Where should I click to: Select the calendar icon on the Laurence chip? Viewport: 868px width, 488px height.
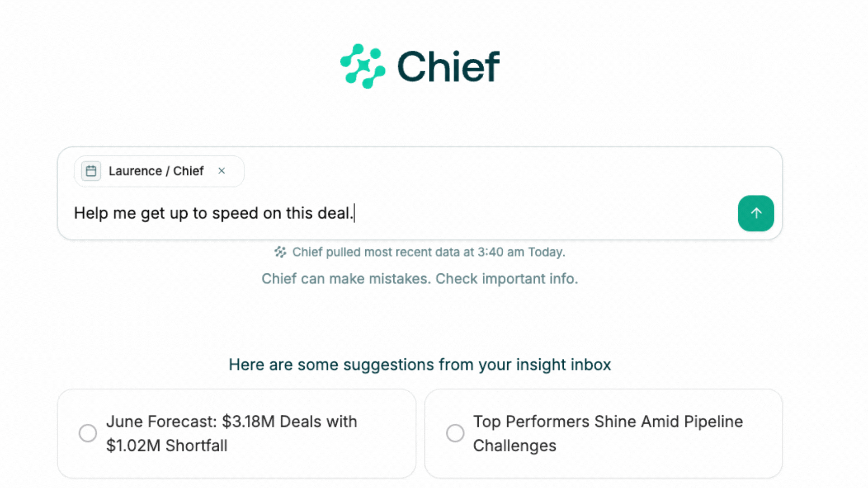click(90, 171)
